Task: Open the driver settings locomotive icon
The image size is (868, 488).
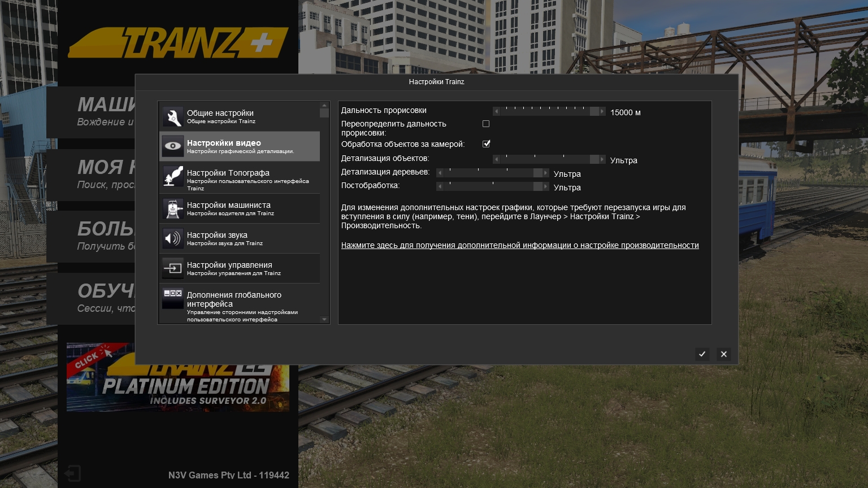Action: click(173, 208)
